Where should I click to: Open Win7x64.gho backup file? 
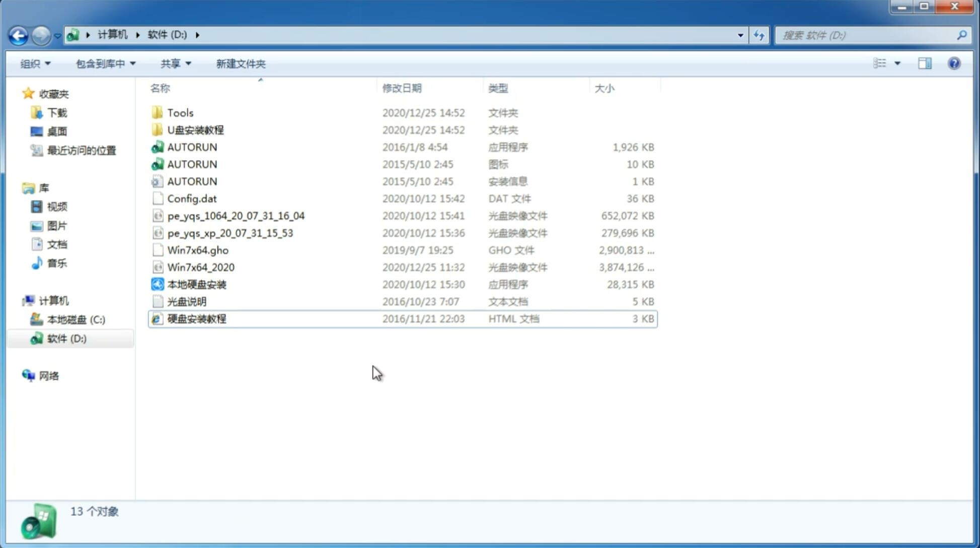tap(198, 250)
